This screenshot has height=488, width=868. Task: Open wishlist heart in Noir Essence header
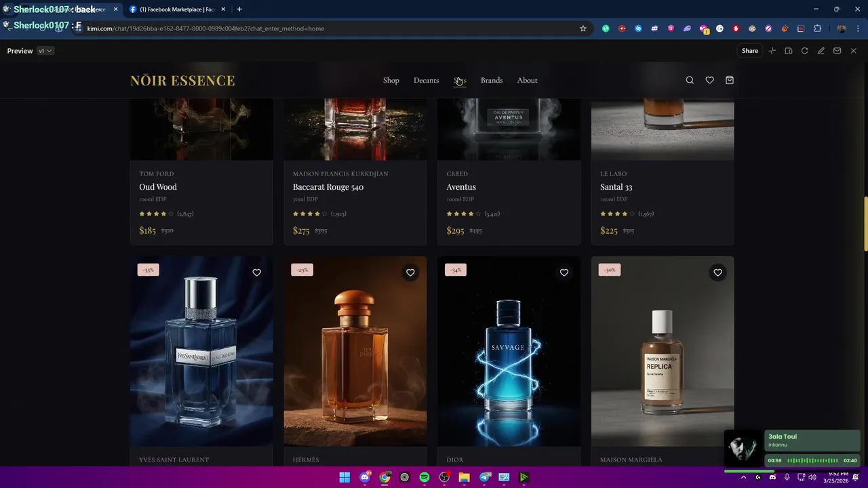(709, 80)
